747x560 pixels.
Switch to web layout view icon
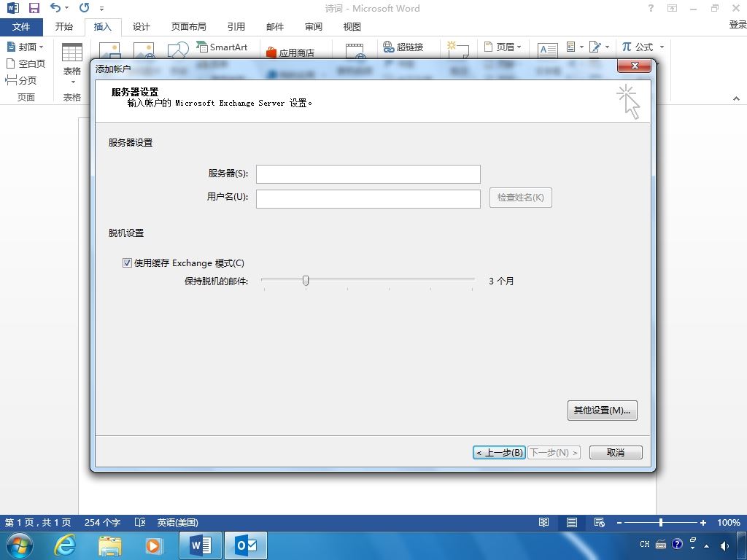pyautogui.click(x=600, y=522)
